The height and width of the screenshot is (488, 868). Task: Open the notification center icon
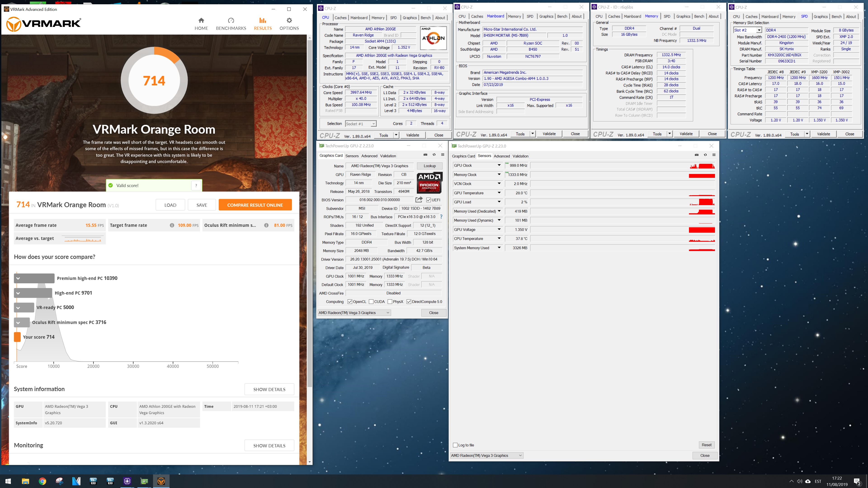click(857, 481)
